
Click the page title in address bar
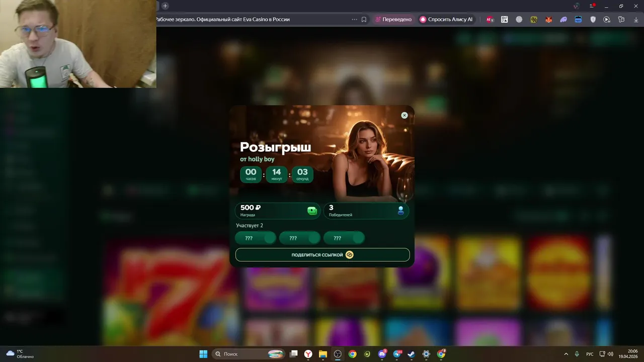[222, 20]
